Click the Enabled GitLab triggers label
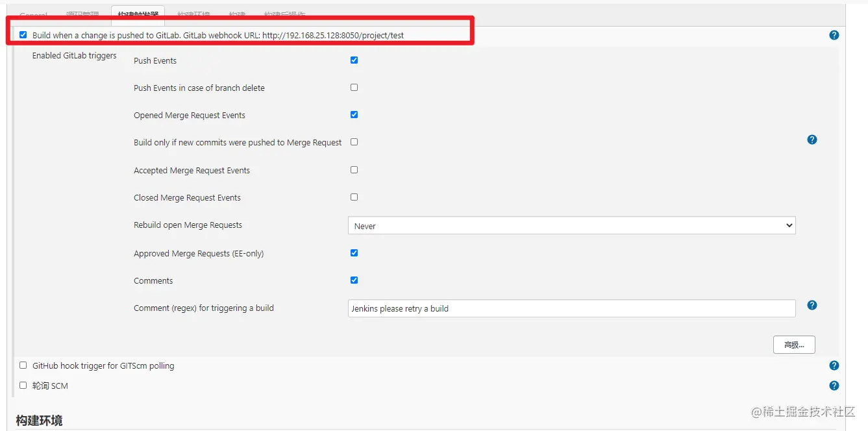The height and width of the screenshot is (431, 868). (75, 56)
